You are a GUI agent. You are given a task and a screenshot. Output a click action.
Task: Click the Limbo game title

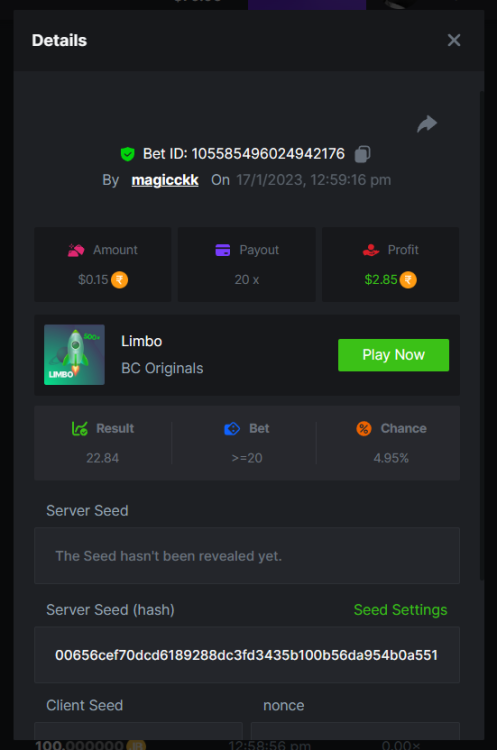coord(142,341)
